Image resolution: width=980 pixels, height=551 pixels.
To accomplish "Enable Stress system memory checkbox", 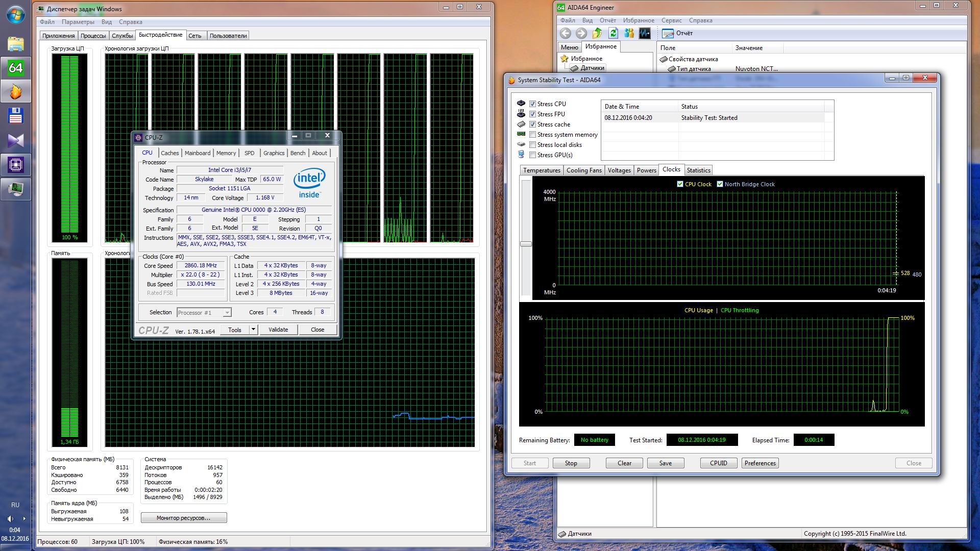I will (x=532, y=135).
